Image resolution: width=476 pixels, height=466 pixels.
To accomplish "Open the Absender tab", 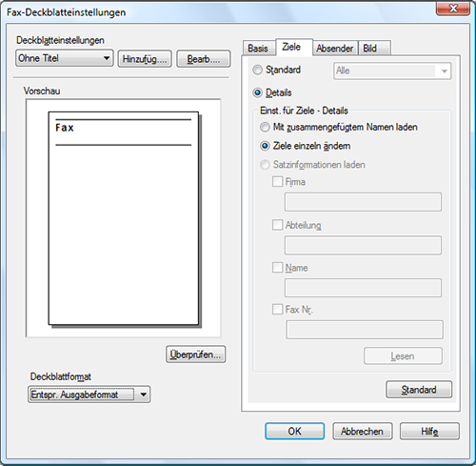I will [335, 49].
